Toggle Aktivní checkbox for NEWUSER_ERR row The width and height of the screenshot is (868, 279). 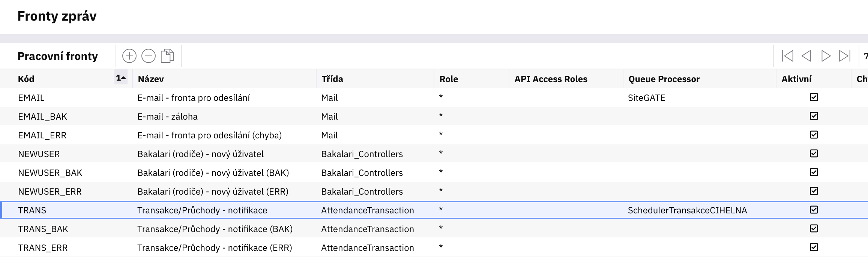[x=814, y=191]
